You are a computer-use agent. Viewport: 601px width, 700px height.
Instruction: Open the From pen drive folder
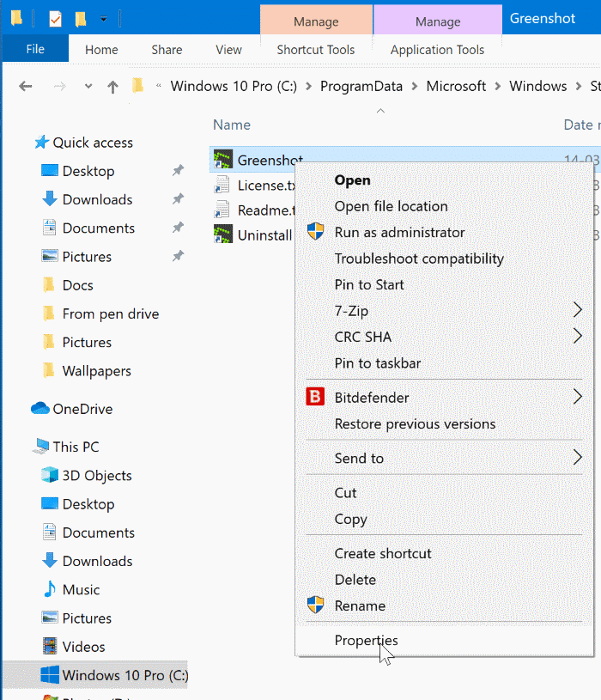coord(111,313)
